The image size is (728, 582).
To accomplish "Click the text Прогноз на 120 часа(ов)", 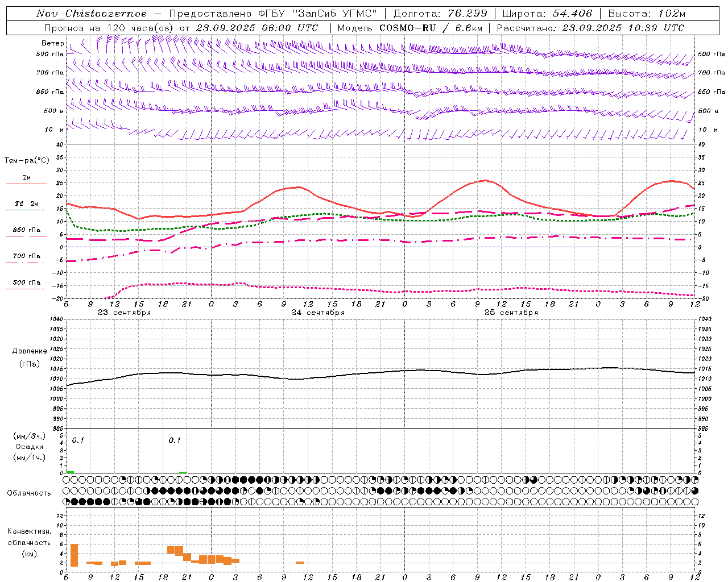I will 109,28.
